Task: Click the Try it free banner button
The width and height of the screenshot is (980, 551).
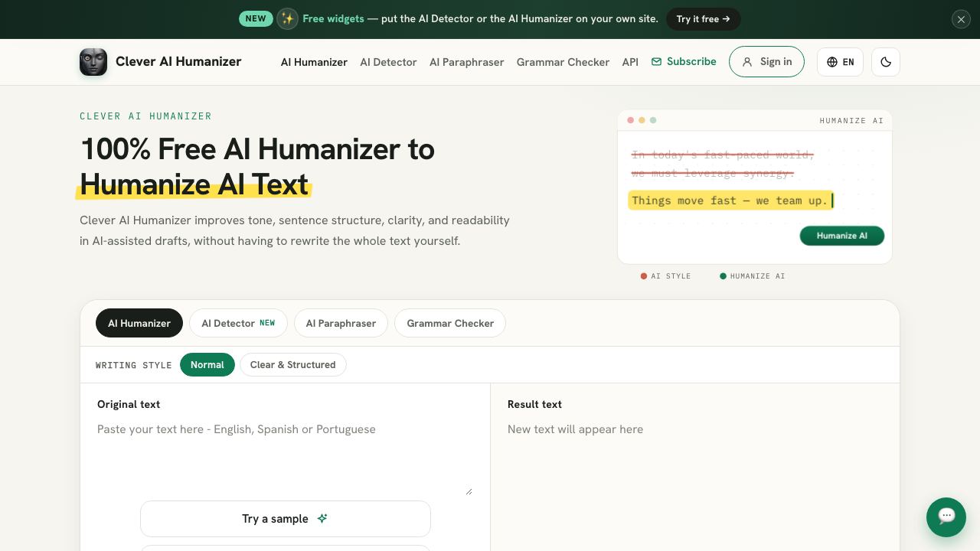Action: point(703,19)
